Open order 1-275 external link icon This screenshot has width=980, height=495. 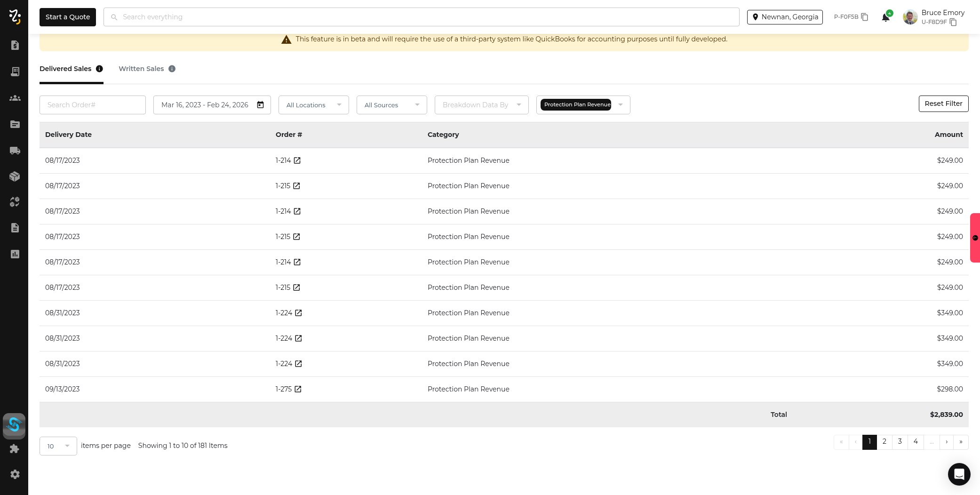pos(298,389)
